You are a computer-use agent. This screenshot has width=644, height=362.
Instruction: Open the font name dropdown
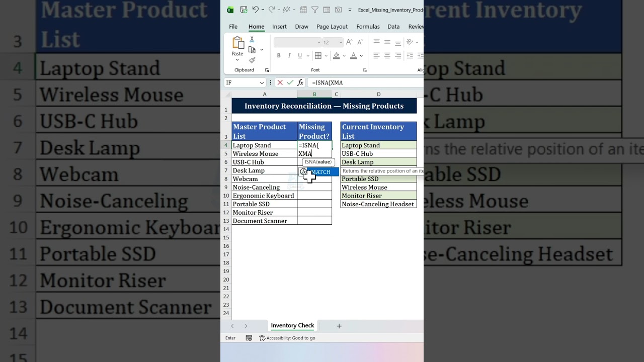click(318, 42)
